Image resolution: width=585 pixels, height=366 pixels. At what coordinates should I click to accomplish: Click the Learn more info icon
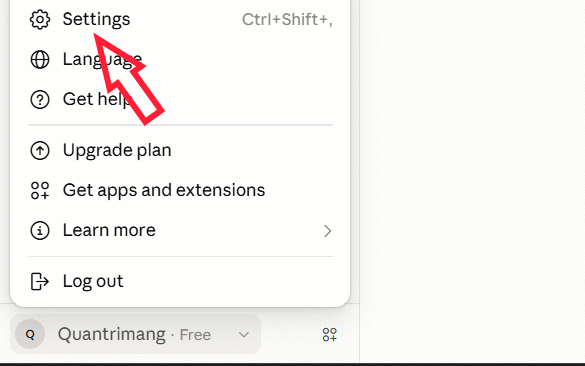point(40,231)
